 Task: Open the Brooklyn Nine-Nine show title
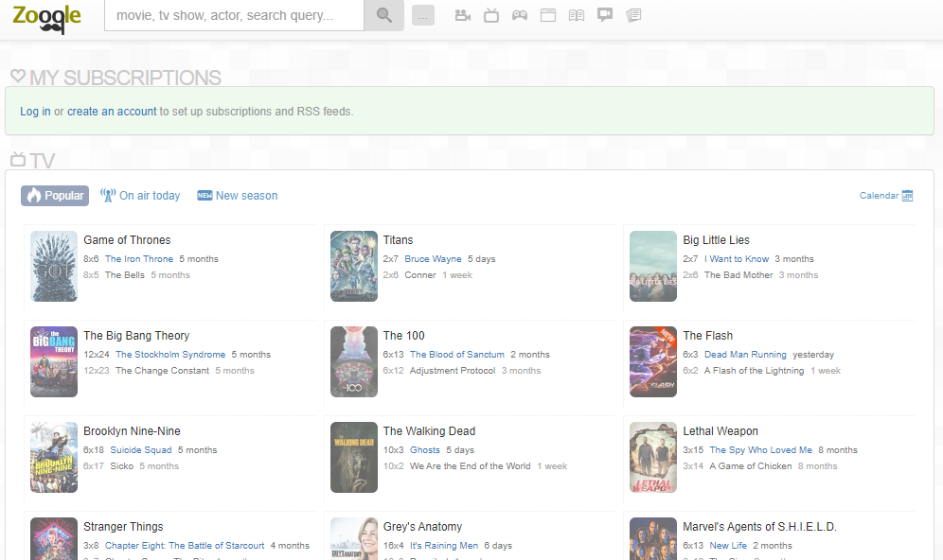[132, 430]
